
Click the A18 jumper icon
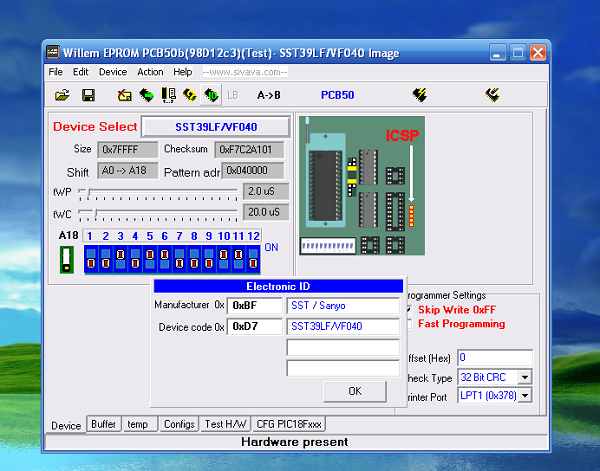[67, 259]
